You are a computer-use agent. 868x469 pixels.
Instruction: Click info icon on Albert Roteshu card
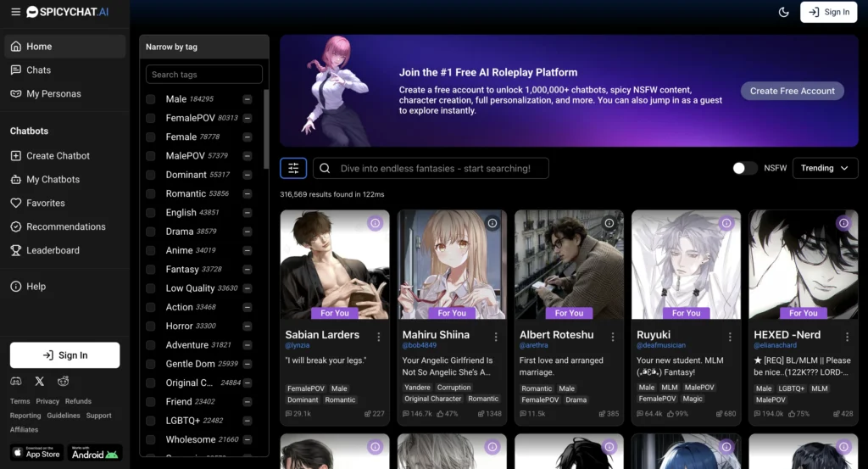609,223
